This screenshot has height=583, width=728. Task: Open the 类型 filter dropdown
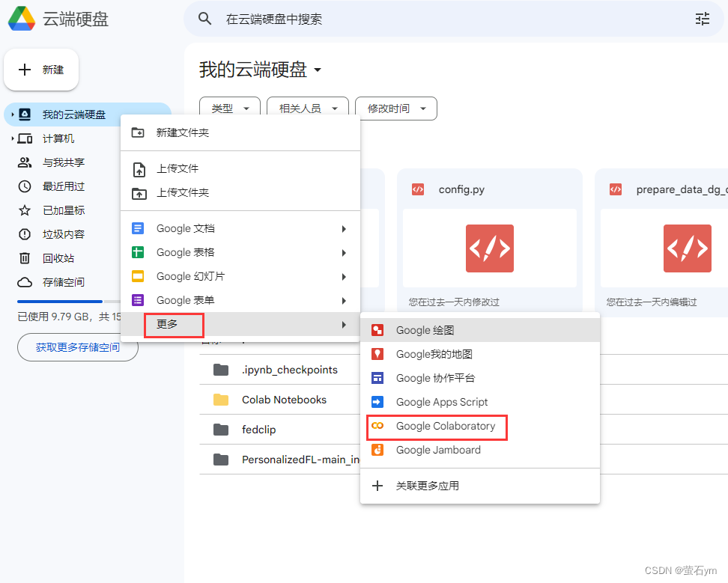tap(229, 108)
